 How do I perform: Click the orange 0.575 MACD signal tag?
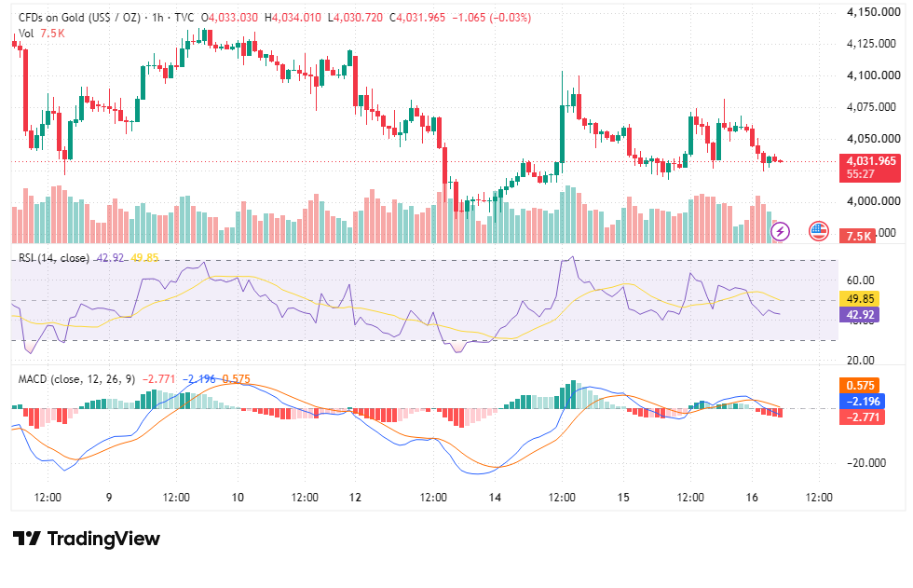859,386
